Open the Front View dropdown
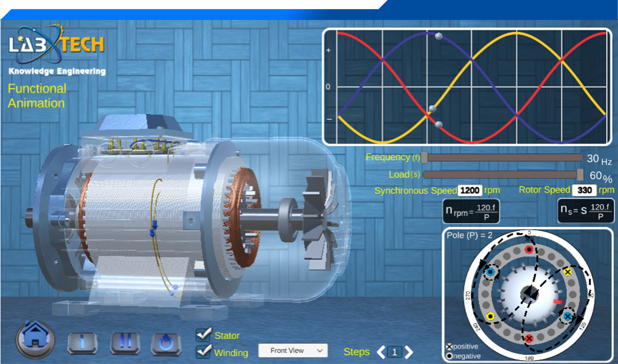The image size is (618, 364). pos(292,351)
